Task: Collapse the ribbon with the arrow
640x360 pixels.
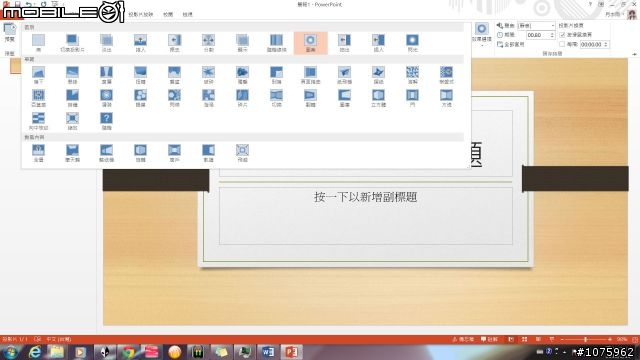Action: (634, 54)
